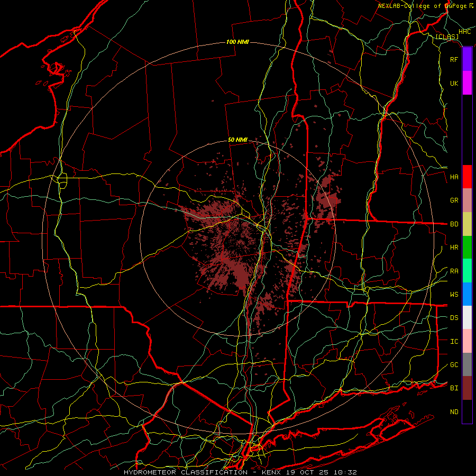Viewport: 476px width, 476px height.
Task: Click the WS legend label
Action: pos(454,295)
